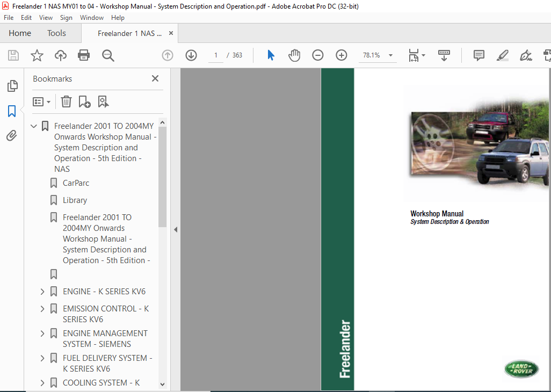This screenshot has height=392, width=551.
Task: Open the CarParc bookmark
Action: [76, 183]
